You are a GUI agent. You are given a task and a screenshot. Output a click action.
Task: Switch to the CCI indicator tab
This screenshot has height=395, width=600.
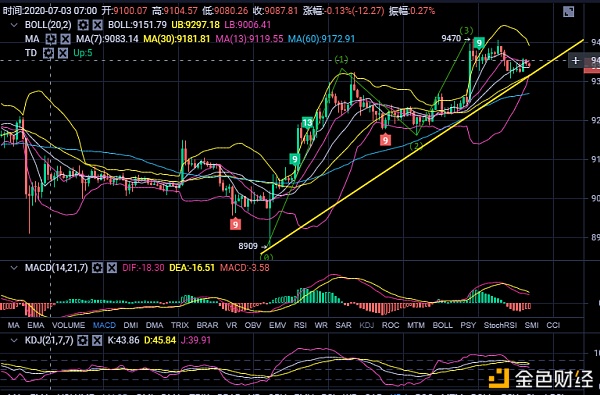pos(553,325)
